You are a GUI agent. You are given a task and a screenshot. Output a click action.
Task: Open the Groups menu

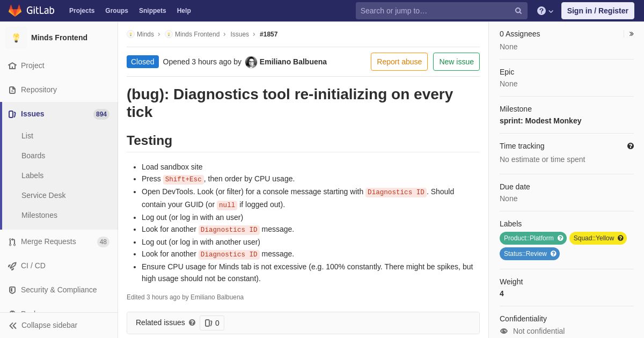116,11
